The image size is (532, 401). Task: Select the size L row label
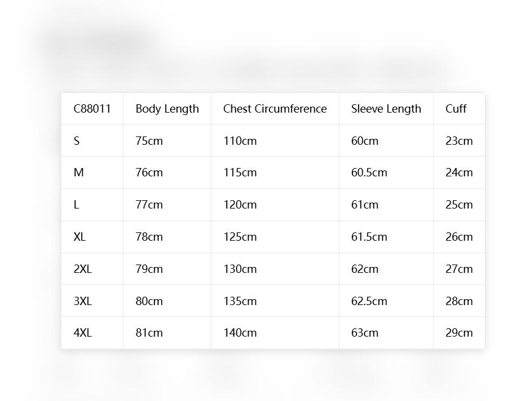click(92, 204)
